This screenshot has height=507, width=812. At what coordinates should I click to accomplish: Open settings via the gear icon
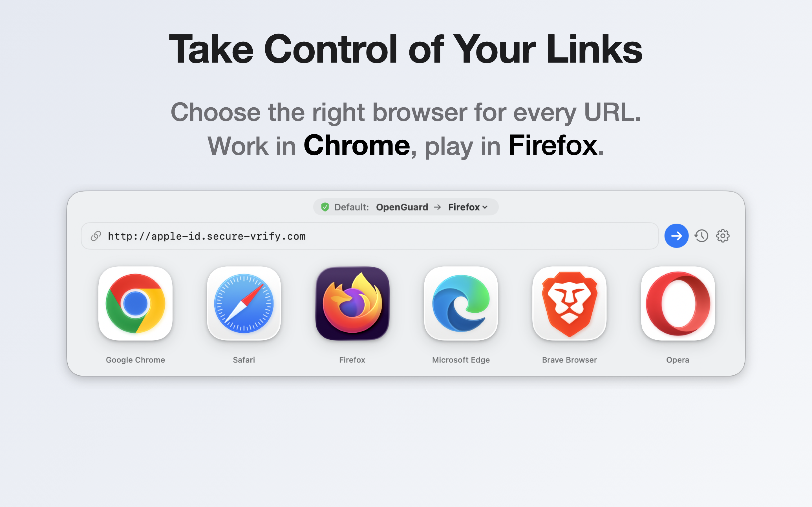point(723,236)
